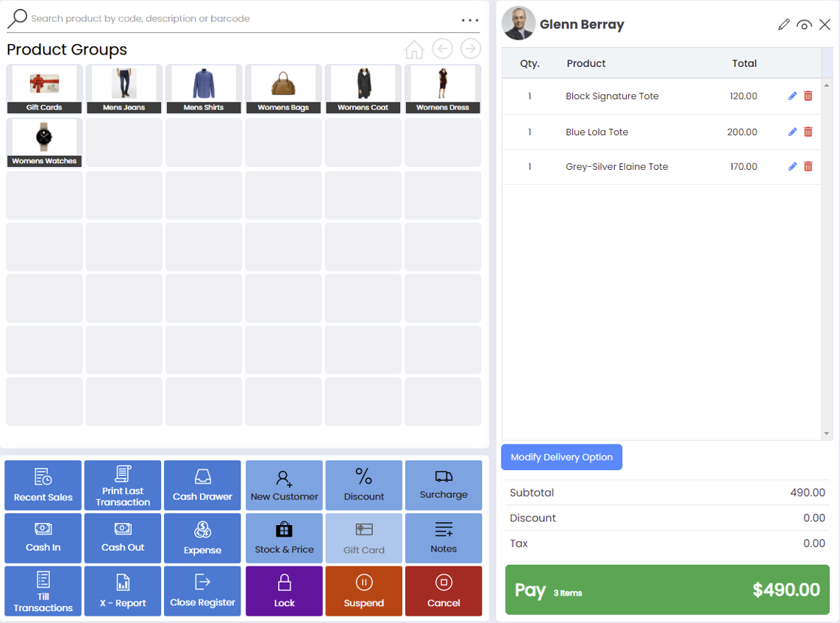View customer details via eye icon
Screen dimensions: 840x623
(804, 25)
